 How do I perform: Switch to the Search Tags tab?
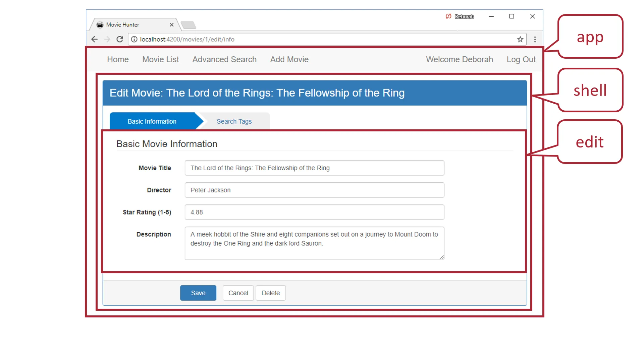coord(234,121)
